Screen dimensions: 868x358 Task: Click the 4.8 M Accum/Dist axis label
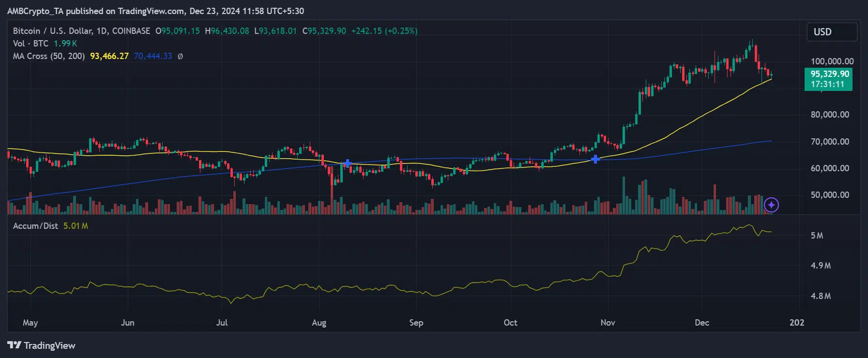click(x=821, y=296)
